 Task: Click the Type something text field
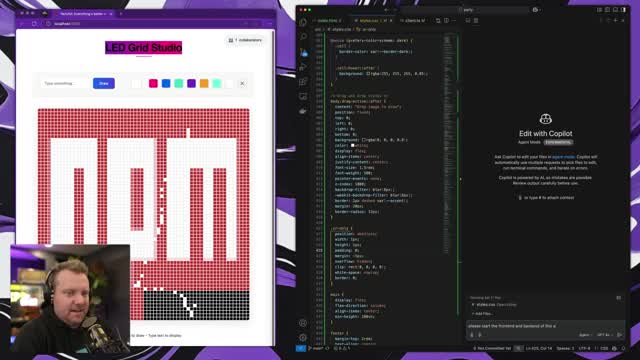tap(64, 83)
